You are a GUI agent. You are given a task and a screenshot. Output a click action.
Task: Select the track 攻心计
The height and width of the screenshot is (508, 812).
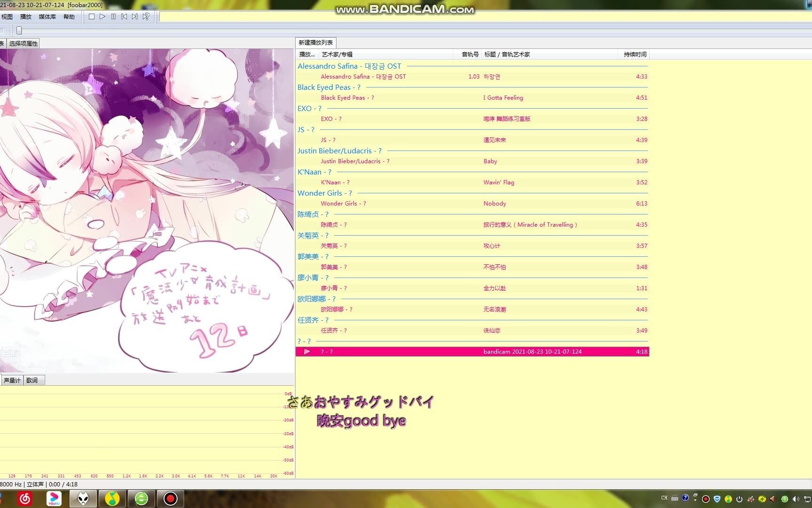(x=492, y=246)
